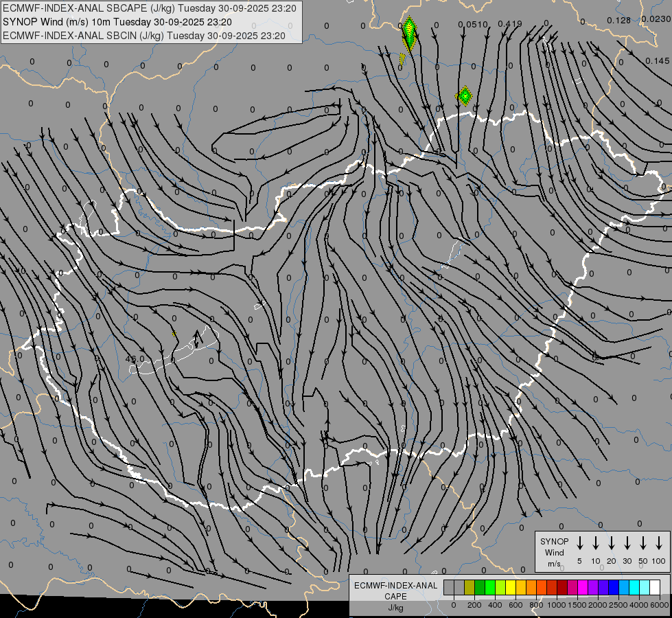Click the tall green CAPE diamond at the top edge
Viewport: 672px width, 618px height.
coord(409,34)
